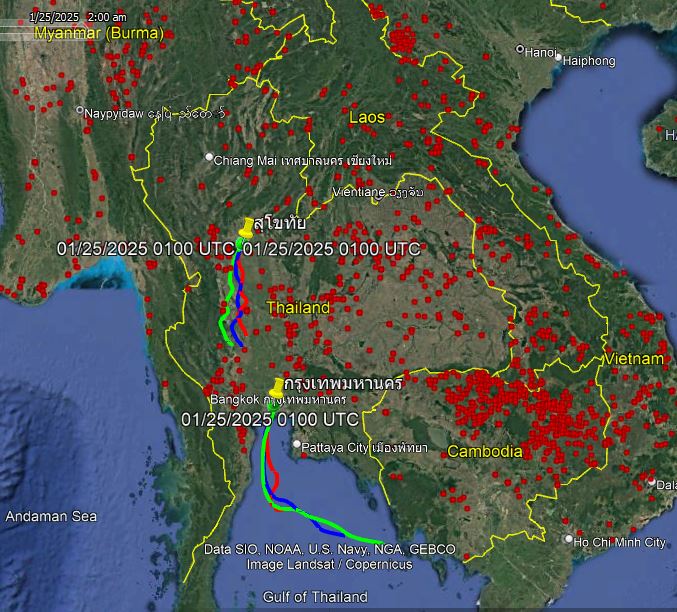The image size is (677, 612).
Task: Select the Laos country label
Action: pyautogui.click(x=366, y=118)
